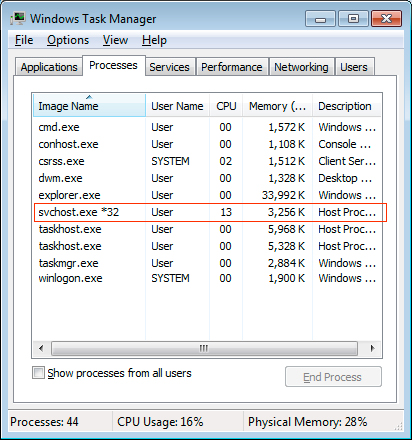Viewport: 412px width, 440px height.
Task: Minimize the Task Manager window
Action: pyautogui.click(x=320, y=19)
